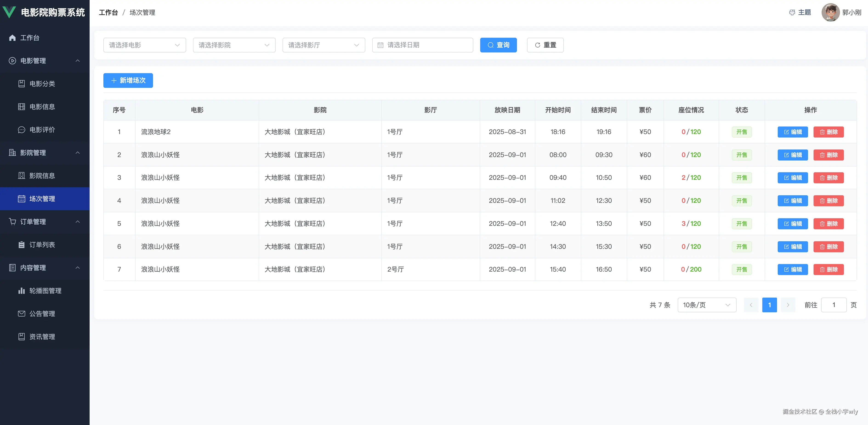Click the theme 主题 icon in the header
Screen dimensions: 868x425
(x=792, y=12)
